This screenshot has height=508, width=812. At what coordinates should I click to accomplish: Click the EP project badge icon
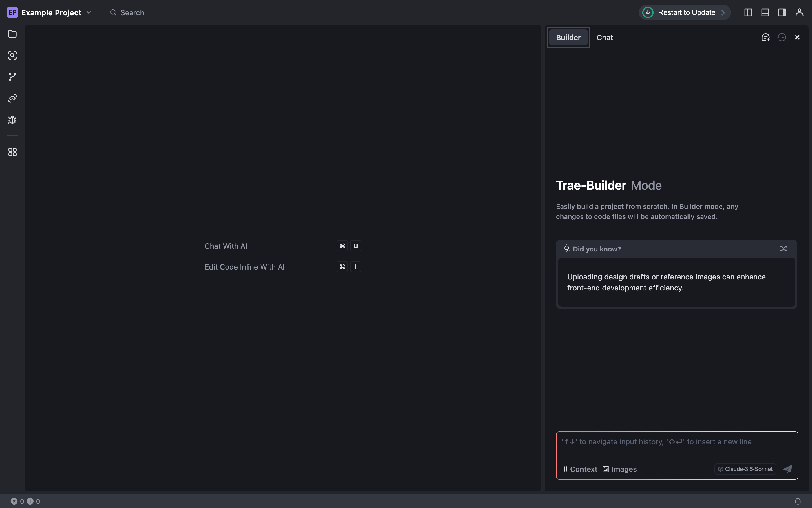(12, 12)
